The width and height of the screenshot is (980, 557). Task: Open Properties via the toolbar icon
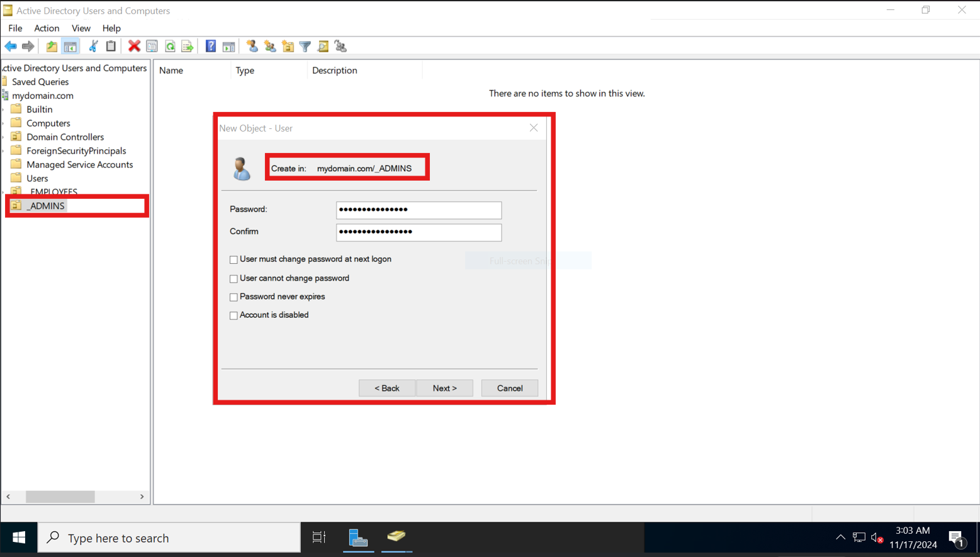(x=152, y=47)
